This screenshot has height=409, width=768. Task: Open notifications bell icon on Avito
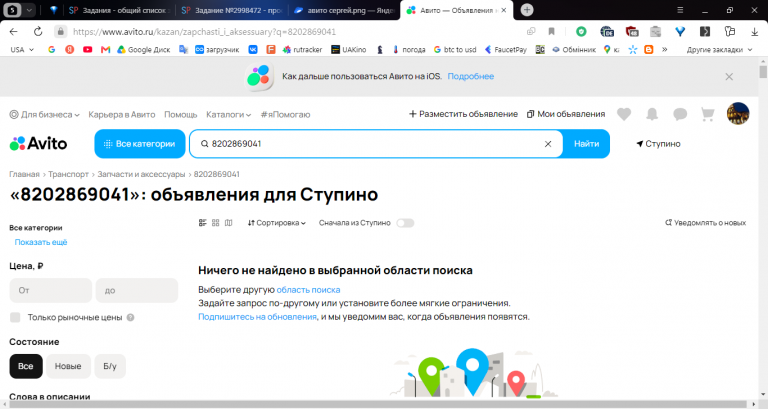[x=652, y=114]
